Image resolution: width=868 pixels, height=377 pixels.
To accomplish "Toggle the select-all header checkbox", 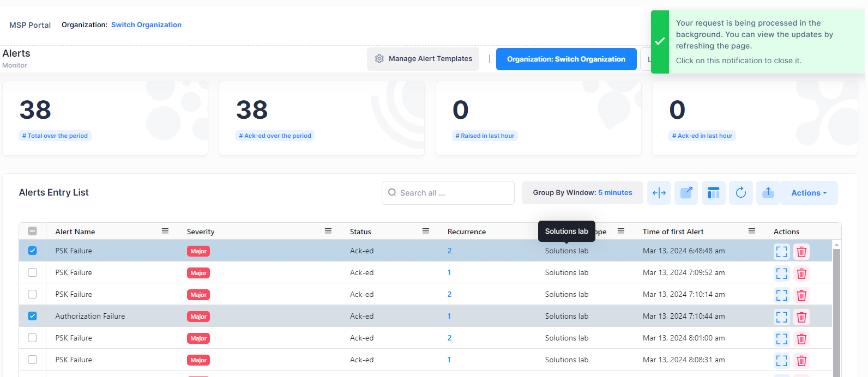I will (x=33, y=232).
